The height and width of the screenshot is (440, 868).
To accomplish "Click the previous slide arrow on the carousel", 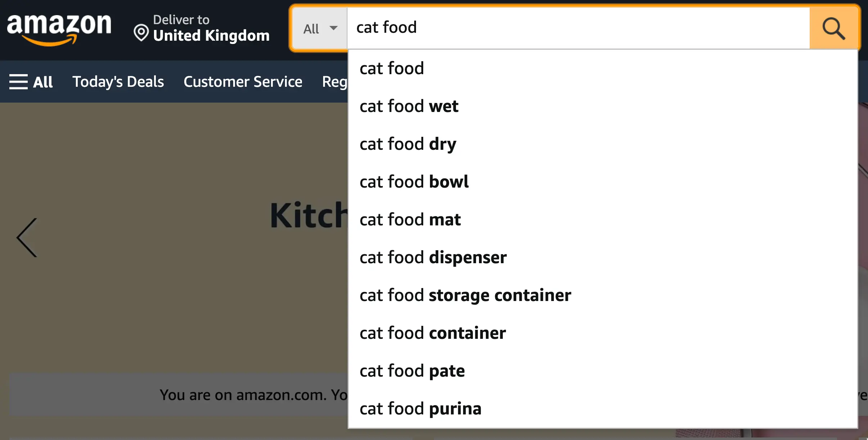I will [27, 237].
